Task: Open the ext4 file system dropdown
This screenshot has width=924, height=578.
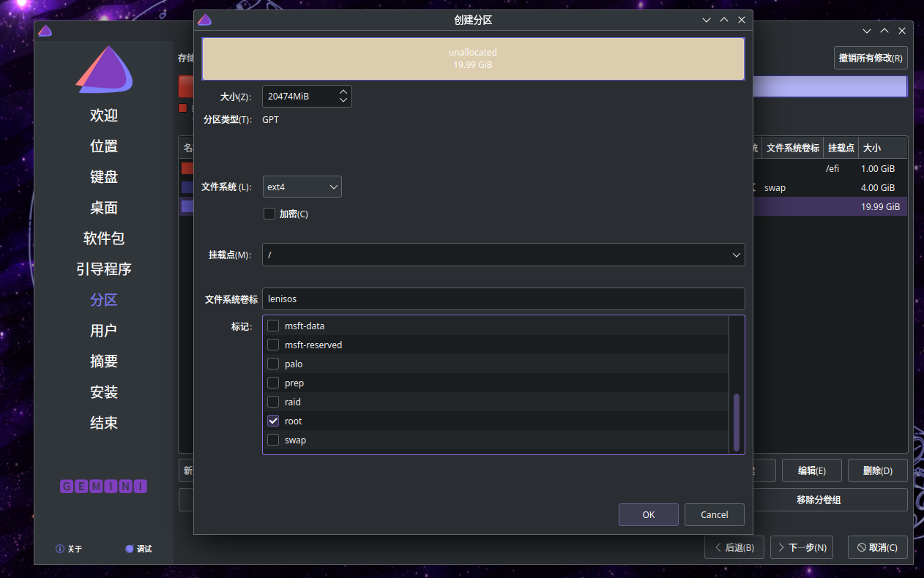Action: pos(302,187)
